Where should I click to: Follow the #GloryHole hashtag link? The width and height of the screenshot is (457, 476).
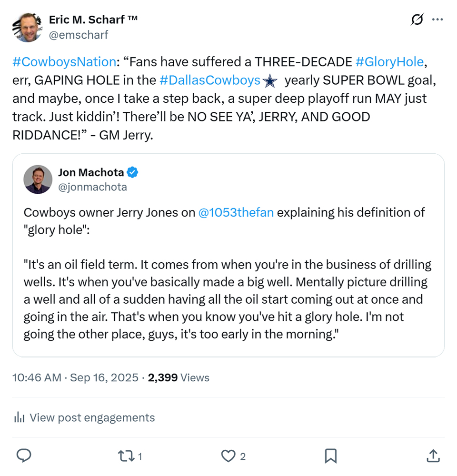[x=389, y=62]
